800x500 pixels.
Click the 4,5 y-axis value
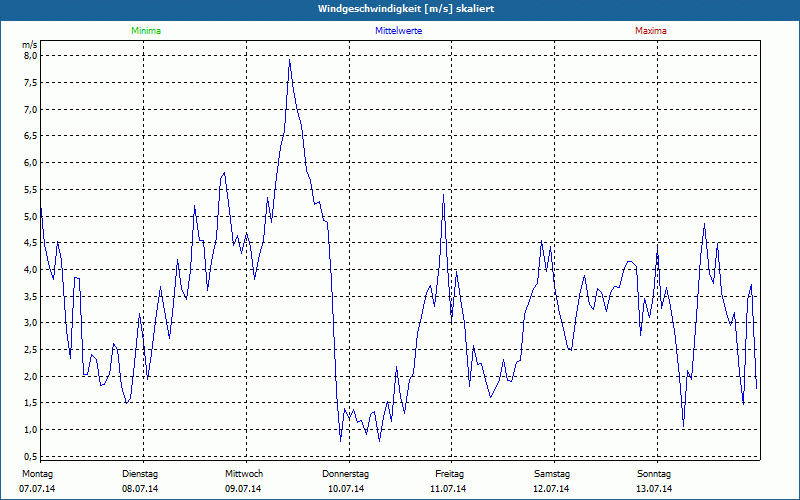pos(31,243)
